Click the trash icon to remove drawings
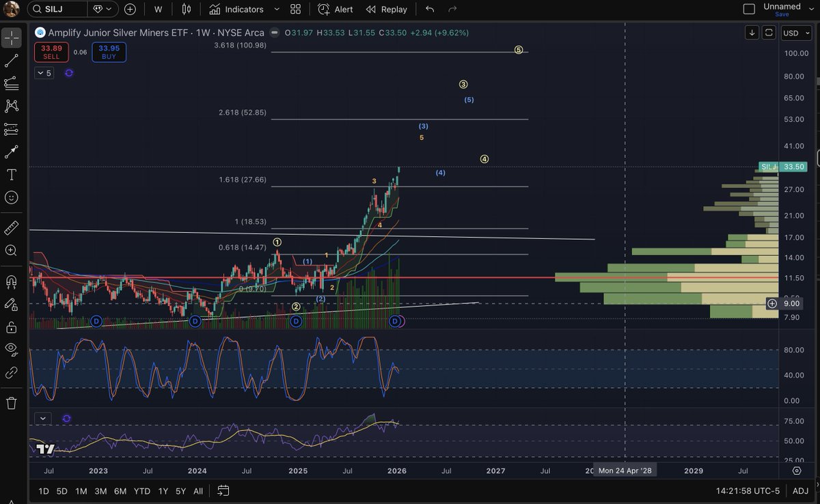Viewport: 820px width, 504px height. pos(11,403)
